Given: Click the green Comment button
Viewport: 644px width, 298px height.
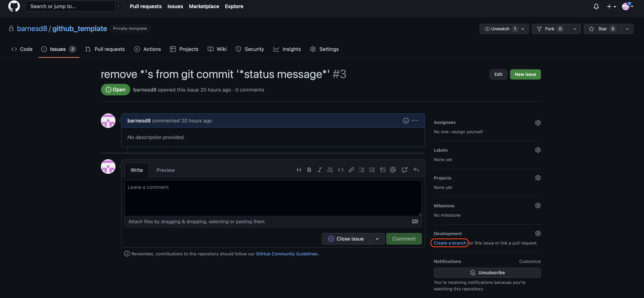Looking at the screenshot, I should (x=404, y=239).
